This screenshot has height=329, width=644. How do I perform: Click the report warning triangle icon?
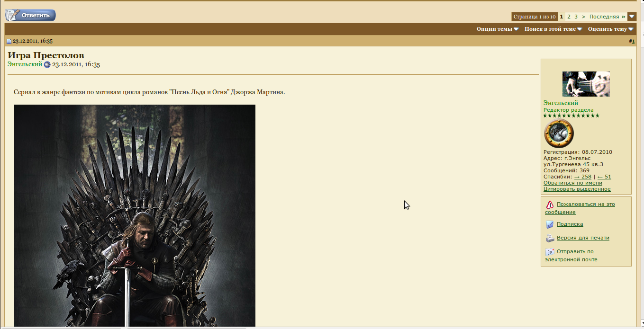pyautogui.click(x=550, y=205)
